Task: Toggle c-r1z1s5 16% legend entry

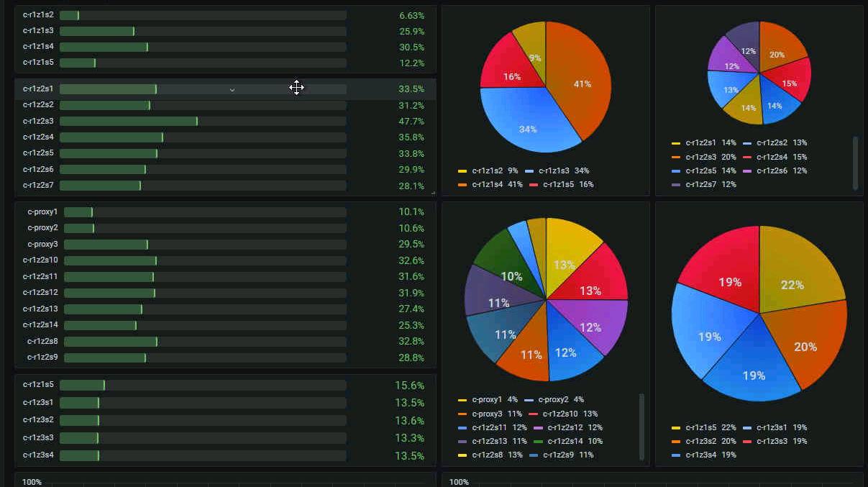Action: (562, 185)
